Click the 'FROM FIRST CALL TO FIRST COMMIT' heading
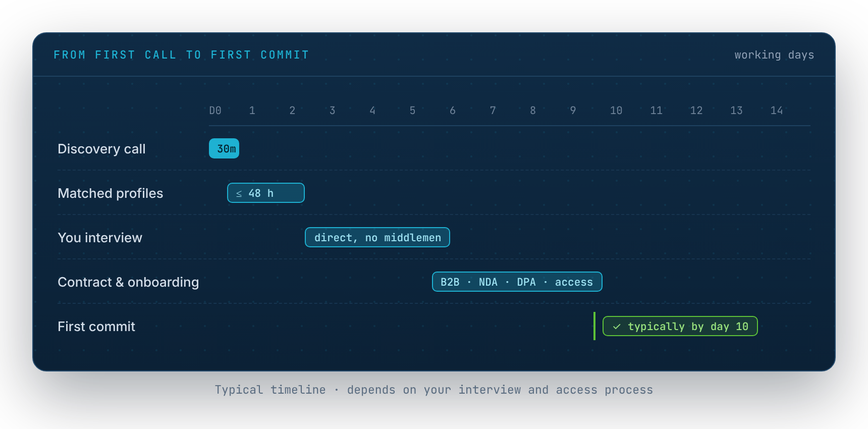This screenshot has width=868, height=429. [181, 55]
